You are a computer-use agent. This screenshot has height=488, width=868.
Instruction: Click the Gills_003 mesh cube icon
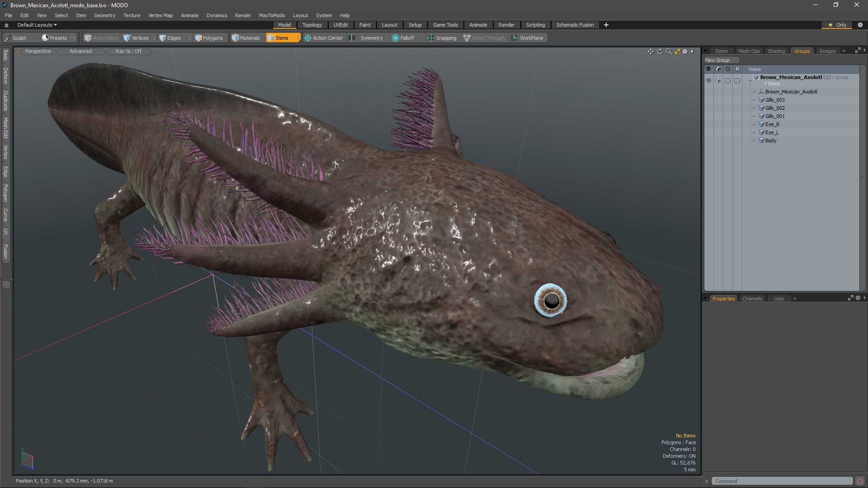click(x=761, y=100)
